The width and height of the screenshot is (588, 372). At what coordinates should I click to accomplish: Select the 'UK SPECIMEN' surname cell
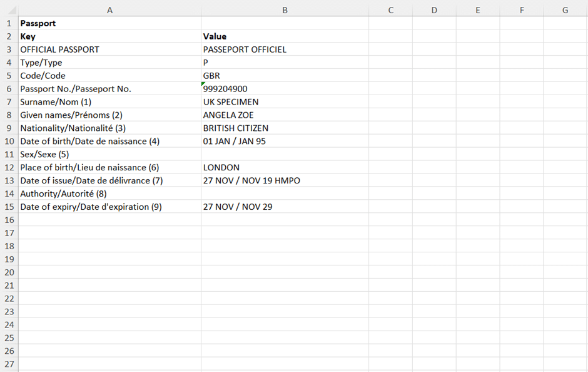click(285, 102)
